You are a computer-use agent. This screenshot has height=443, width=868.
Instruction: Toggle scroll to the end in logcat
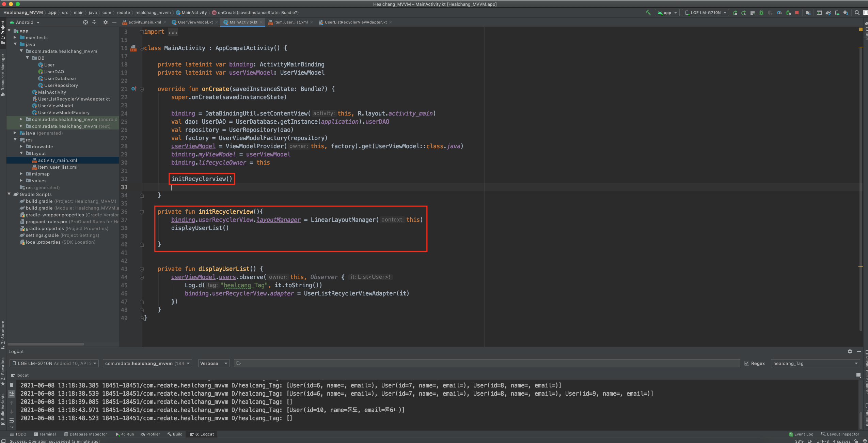[x=12, y=394]
